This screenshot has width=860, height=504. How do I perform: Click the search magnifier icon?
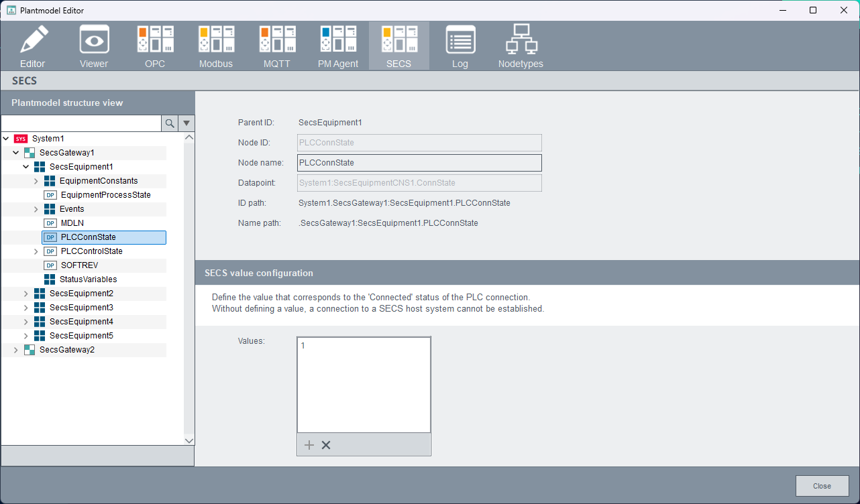tap(170, 123)
